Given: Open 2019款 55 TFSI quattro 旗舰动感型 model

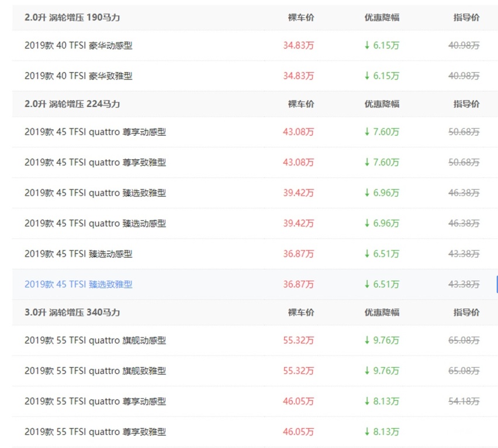Looking at the screenshot, I should pyautogui.click(x=95, y=340).
